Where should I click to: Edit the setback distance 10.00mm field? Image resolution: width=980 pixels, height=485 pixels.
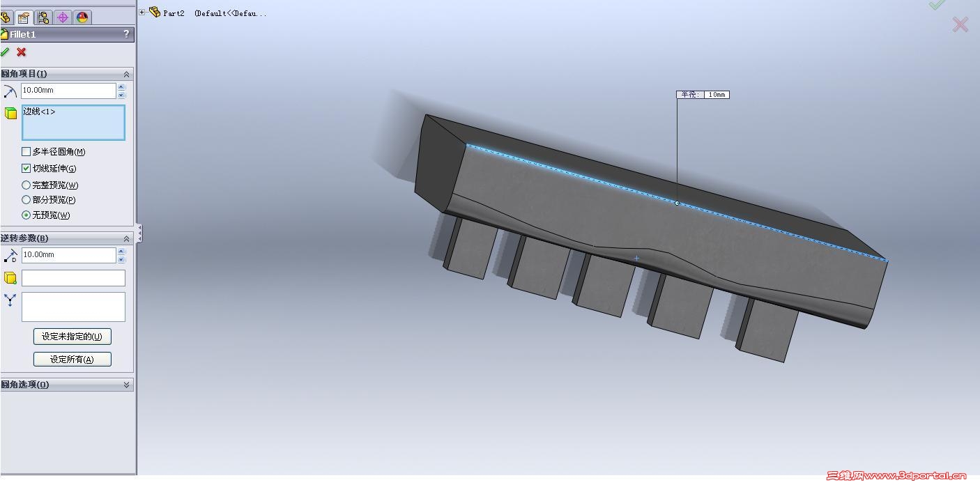[x=68, y=255]
